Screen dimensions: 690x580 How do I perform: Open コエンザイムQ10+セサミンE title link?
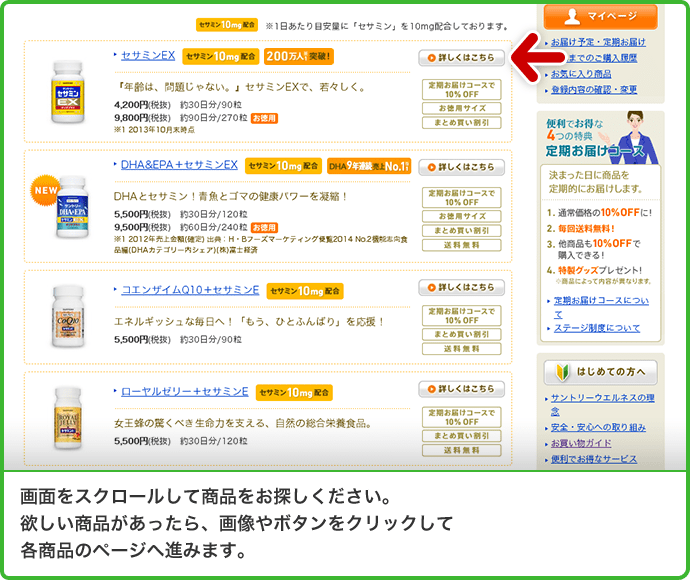(x=190, y=290)
